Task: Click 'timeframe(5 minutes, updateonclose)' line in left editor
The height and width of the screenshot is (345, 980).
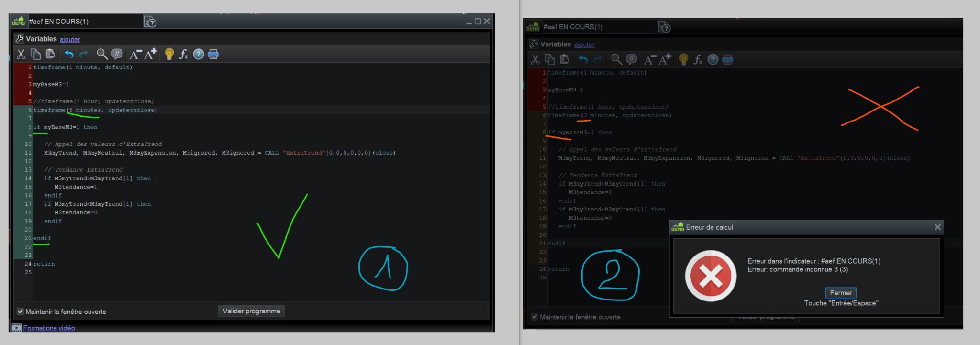Action: click(95, 110)
